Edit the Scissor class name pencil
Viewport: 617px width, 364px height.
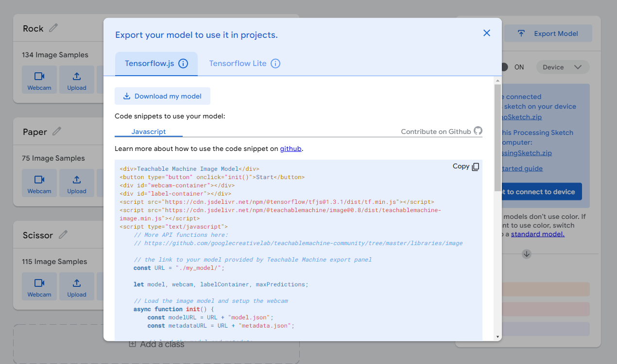63,235
